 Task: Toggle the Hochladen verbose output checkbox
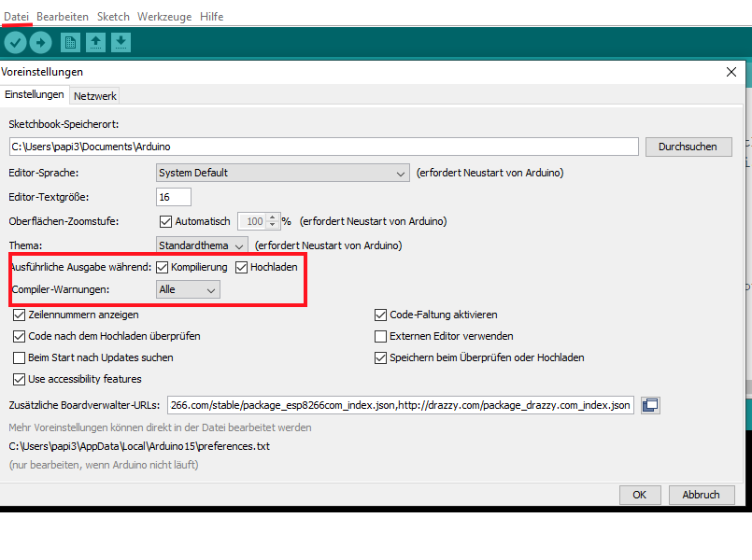pyautogui.click(x=242, y=268)
